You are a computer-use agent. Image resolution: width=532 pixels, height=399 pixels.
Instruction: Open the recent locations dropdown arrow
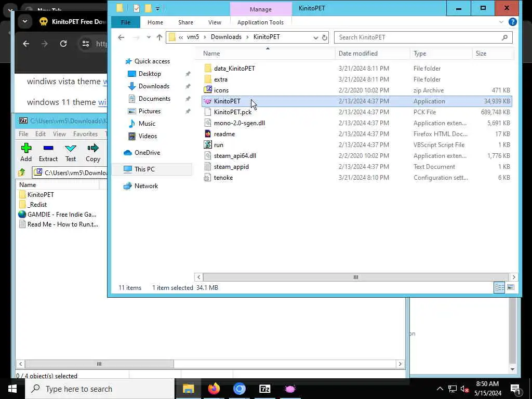(x=149, y=37)
